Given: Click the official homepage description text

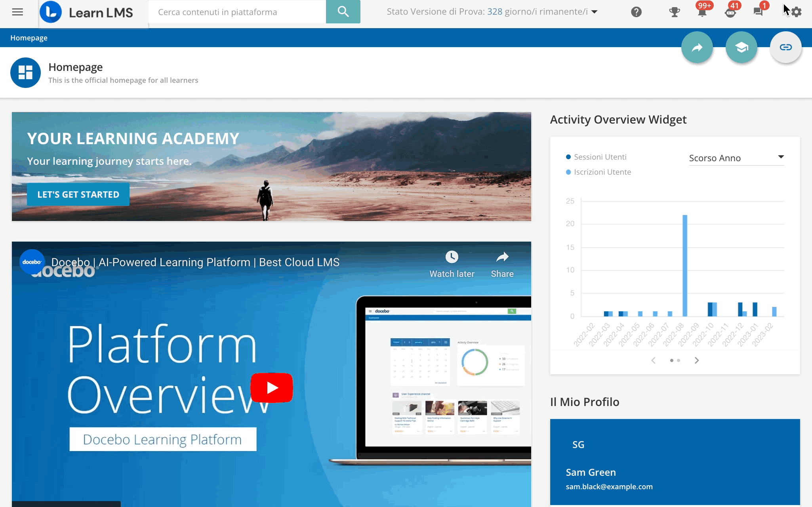Looking at the screenshot, I should (x=123, y=80).
